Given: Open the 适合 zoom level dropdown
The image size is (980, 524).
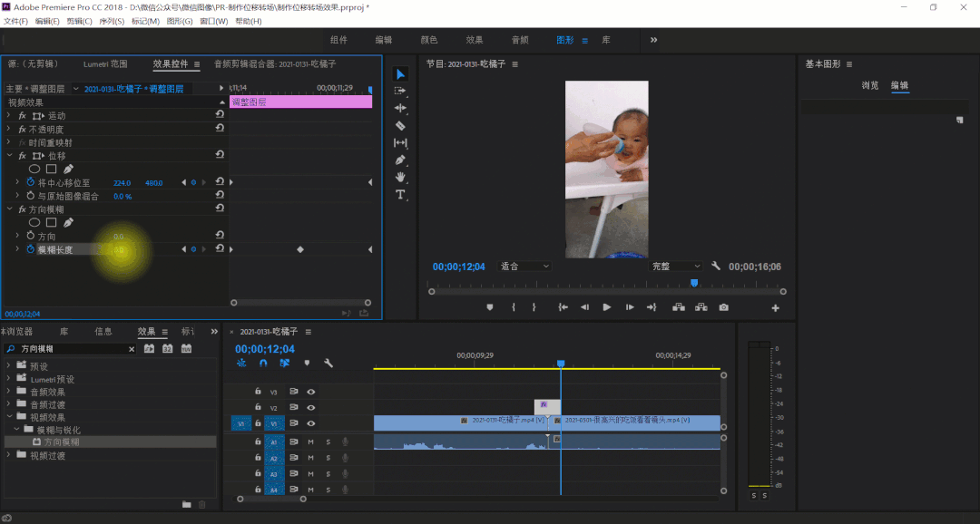Looking at the screenshot, I should click(524, 266).
